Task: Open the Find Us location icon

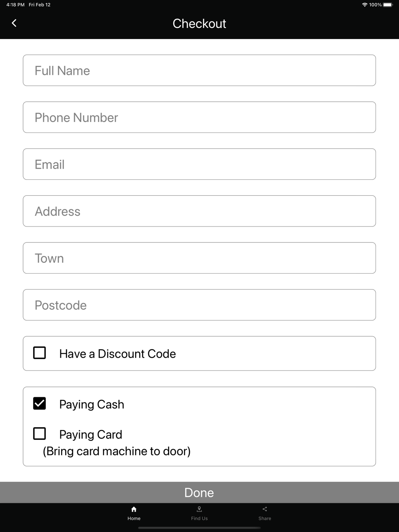Action: [199, 509]
